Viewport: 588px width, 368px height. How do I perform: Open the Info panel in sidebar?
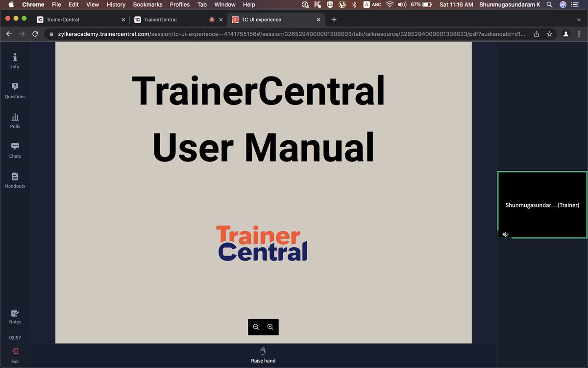click(15, 61)
